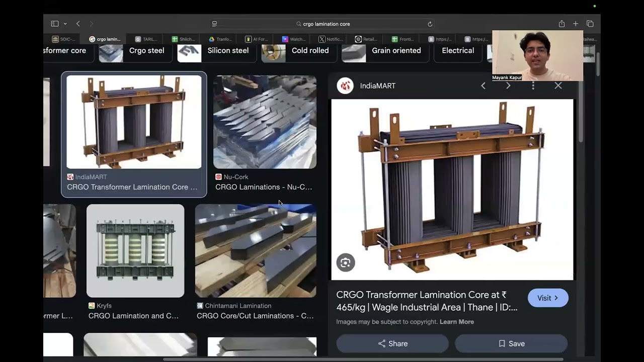Show the tab overview
The width and height of the screenshot is (644, 362).
pyautogui.click(x=590, y=24)
